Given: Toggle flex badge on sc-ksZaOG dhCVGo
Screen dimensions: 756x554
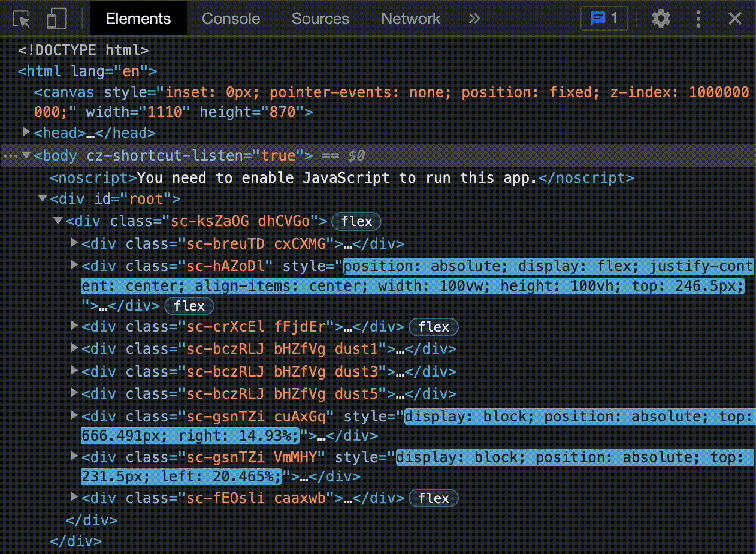Looking at the screenshot, I should pyautogui.click(x=356, y=221).
